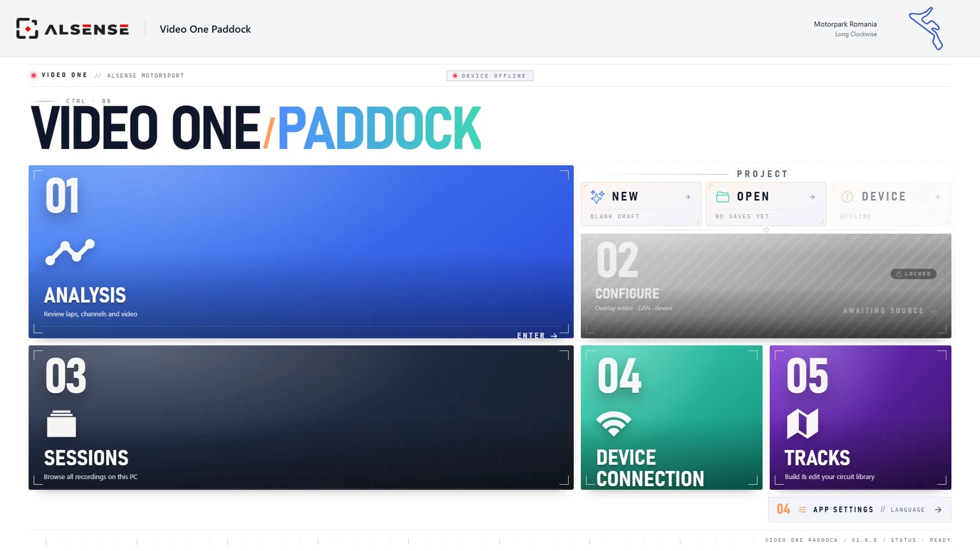Open App Settings language bar
The image size is (980, 551).
pyautogui.click(x=860, y=510)
